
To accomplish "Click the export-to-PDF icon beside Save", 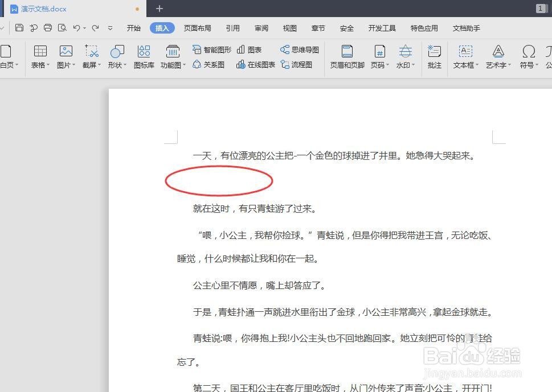I will pyautogui.click(x=34, y=28).
